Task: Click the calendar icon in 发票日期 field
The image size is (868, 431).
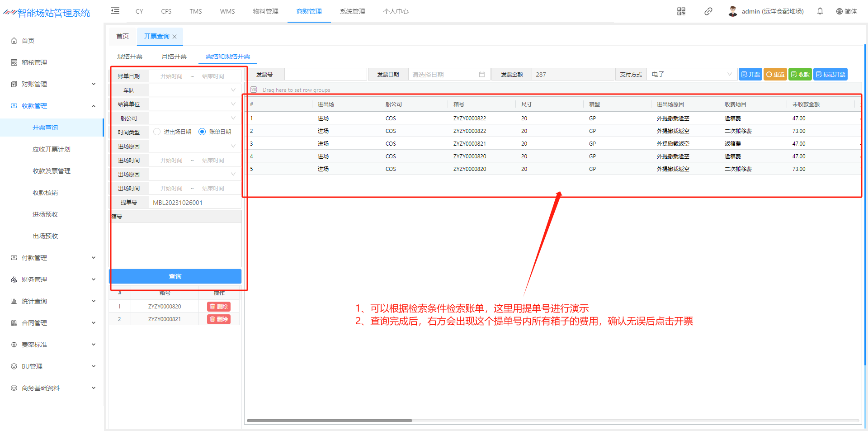Action: coord(481,75)
